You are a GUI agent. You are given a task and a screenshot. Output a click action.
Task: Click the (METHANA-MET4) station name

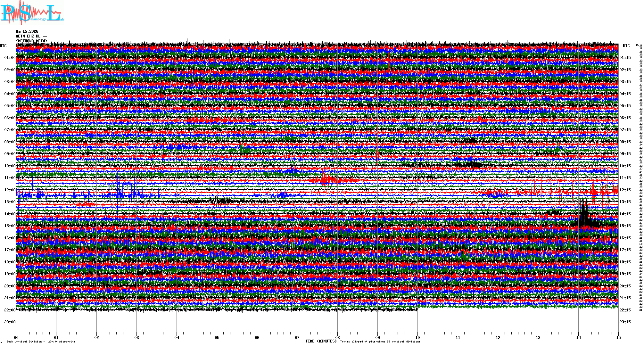click(x=31, y=41)
